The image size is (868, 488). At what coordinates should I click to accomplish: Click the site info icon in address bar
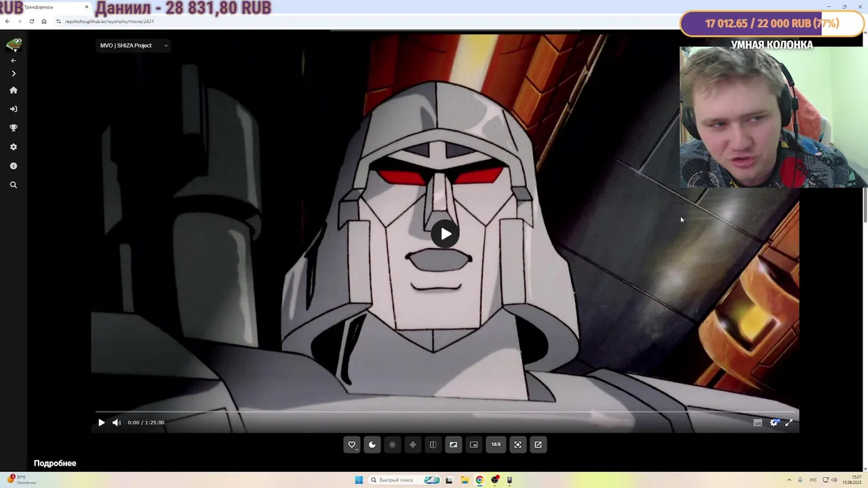[58, 21]
